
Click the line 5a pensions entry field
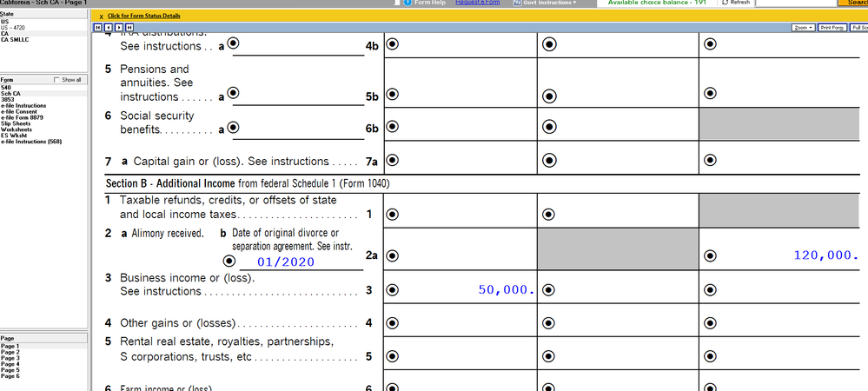pyautogui.click(x=302, y=96)
